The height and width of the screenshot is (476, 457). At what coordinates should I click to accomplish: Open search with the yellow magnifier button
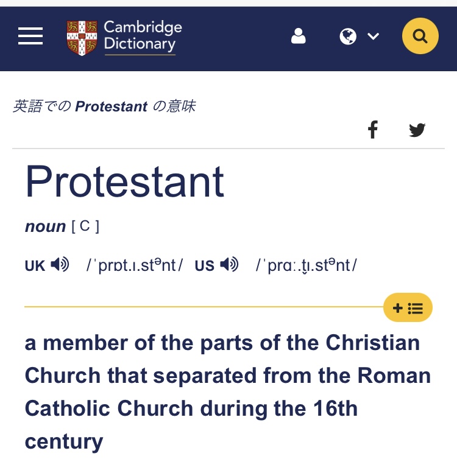[x=420, y=37]
